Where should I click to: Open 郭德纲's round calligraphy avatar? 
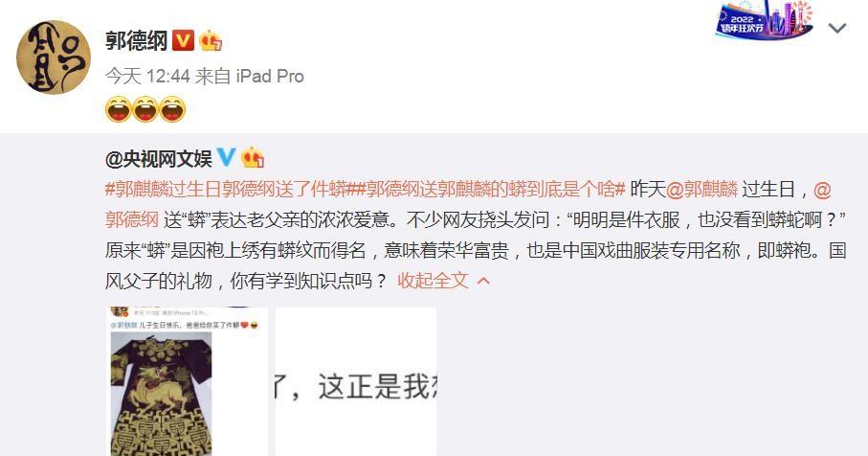(x=54, y=57)
